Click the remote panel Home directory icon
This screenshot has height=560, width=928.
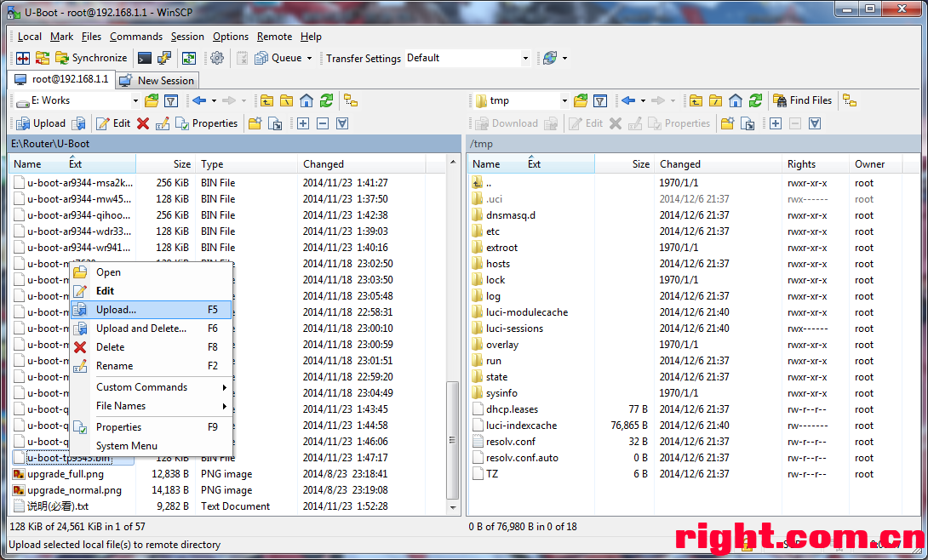coord(735,101)
